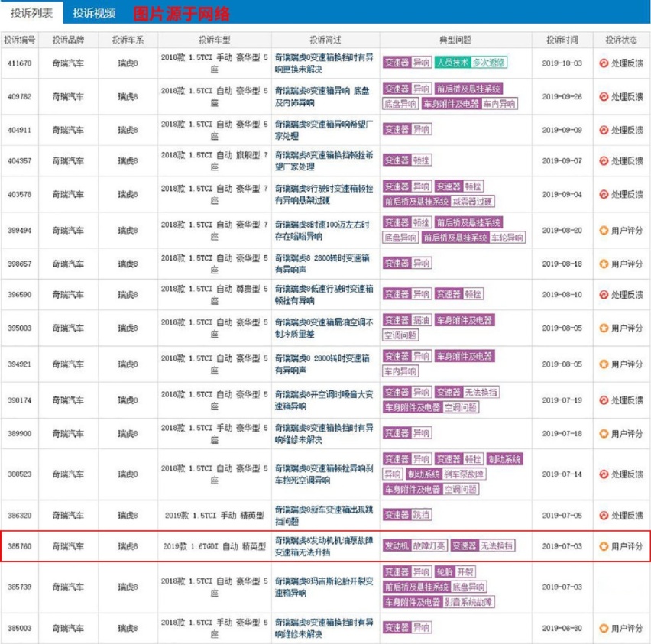651x644 pixels.
Task: Open the complaint description for ID 411670
Action: (324, 63)
